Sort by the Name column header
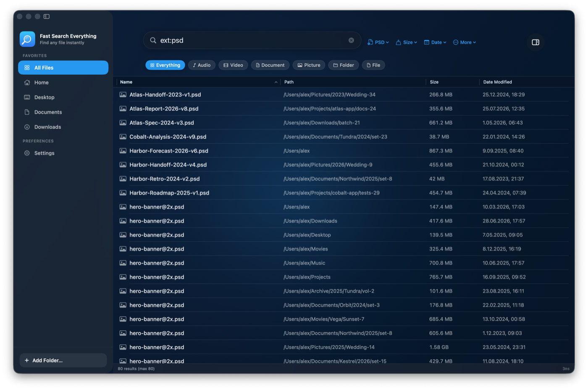This screenshot has height=390, width=588. pyautogui.click(x=198, y=82)
